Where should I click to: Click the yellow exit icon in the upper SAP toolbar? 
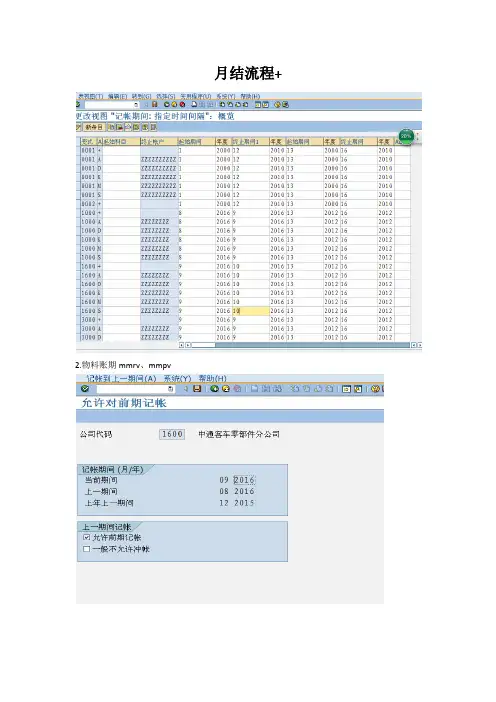tap(174, 104)
